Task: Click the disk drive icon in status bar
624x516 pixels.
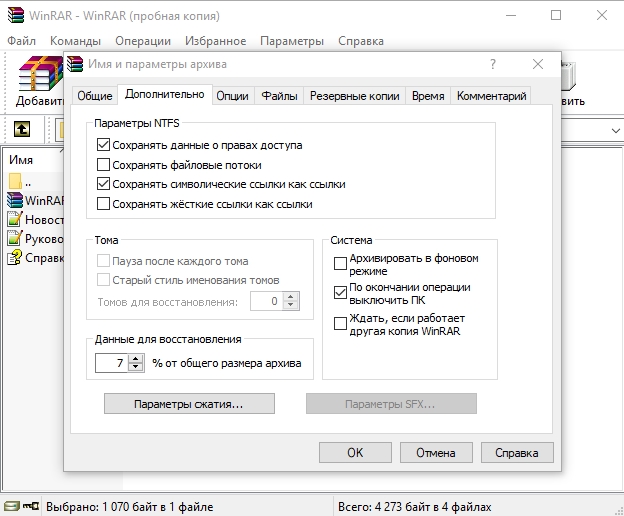Action: (11, 506)
